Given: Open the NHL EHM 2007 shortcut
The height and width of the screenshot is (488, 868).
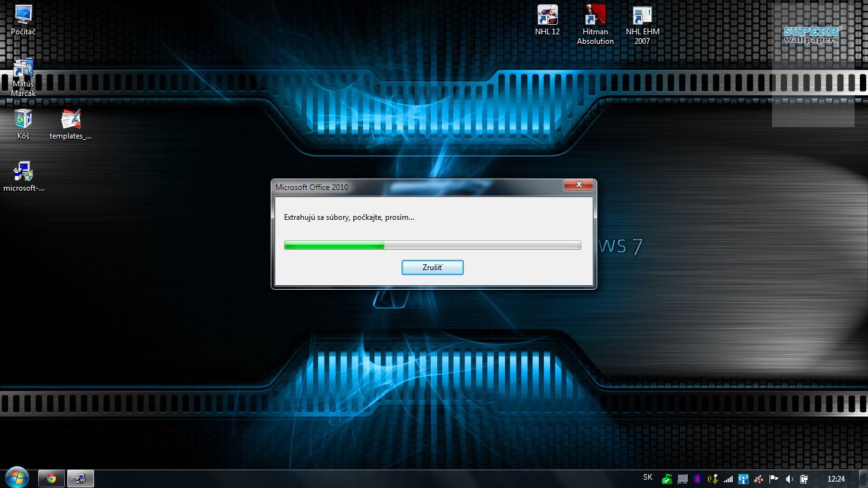Looking at the screenshot, I should pyautogui.click(x=642, y=25).
